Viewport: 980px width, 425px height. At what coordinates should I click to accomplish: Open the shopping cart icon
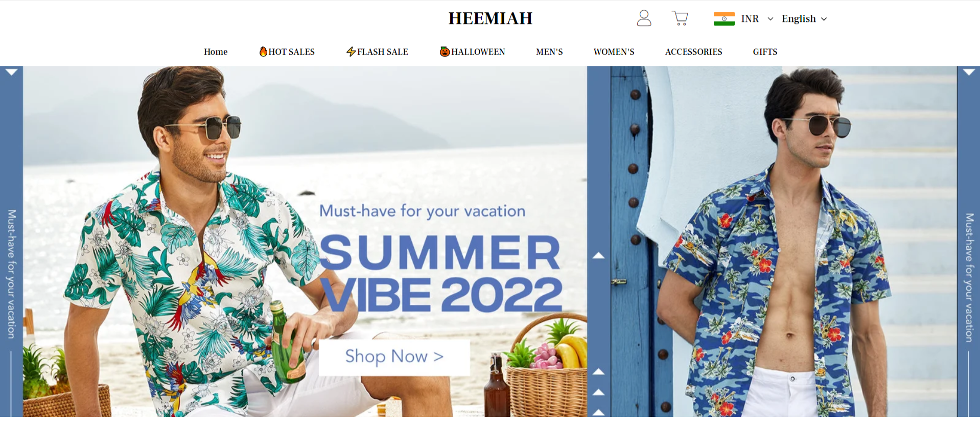680,18
